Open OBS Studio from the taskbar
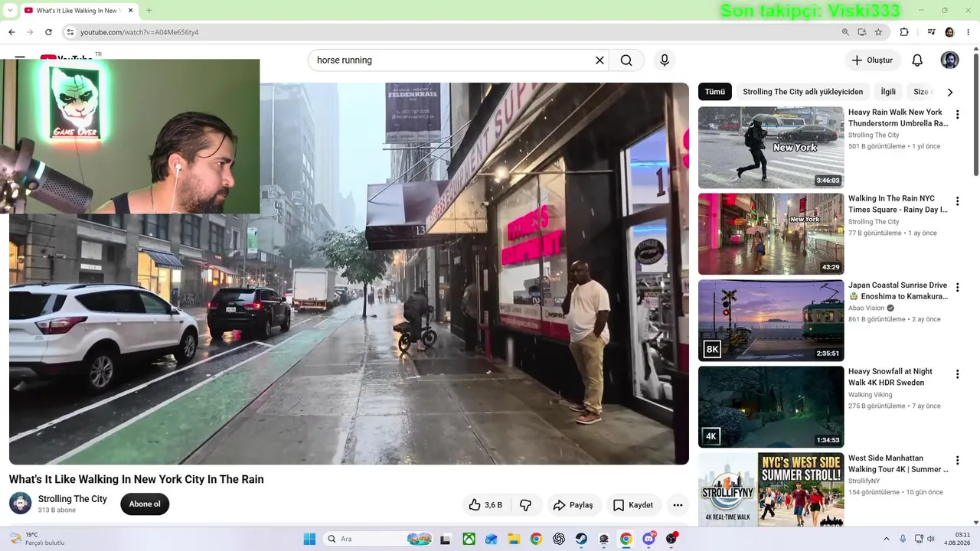This screenshot has height=551, width=980. point(671,539)
